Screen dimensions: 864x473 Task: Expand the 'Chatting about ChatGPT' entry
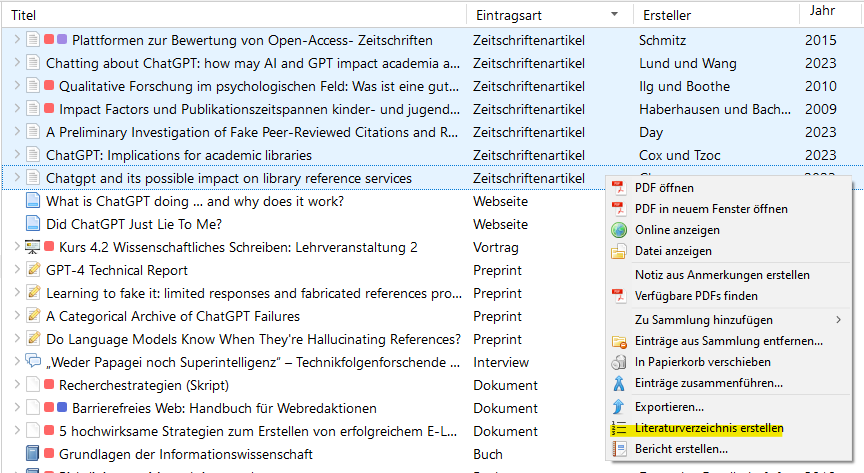click(17, 63)
